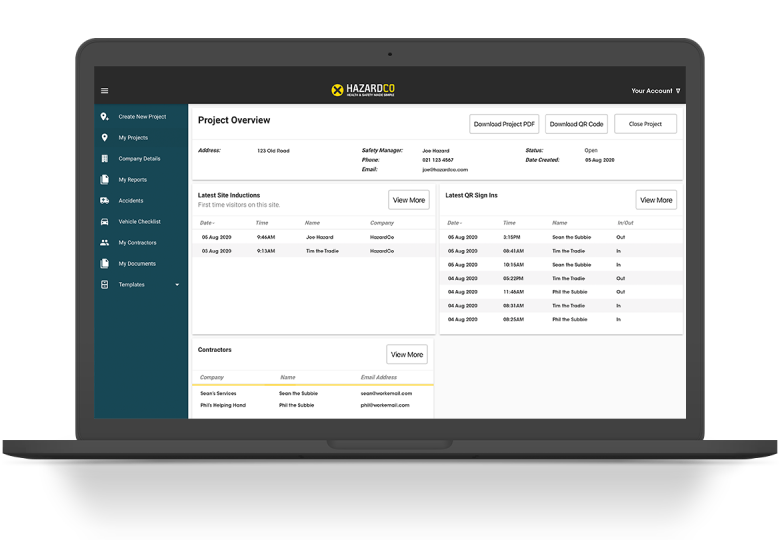Image resolution: width=780 pixels, height=540 pixels.
Task: Click the My Reports document icon
Action: [105, 180]
